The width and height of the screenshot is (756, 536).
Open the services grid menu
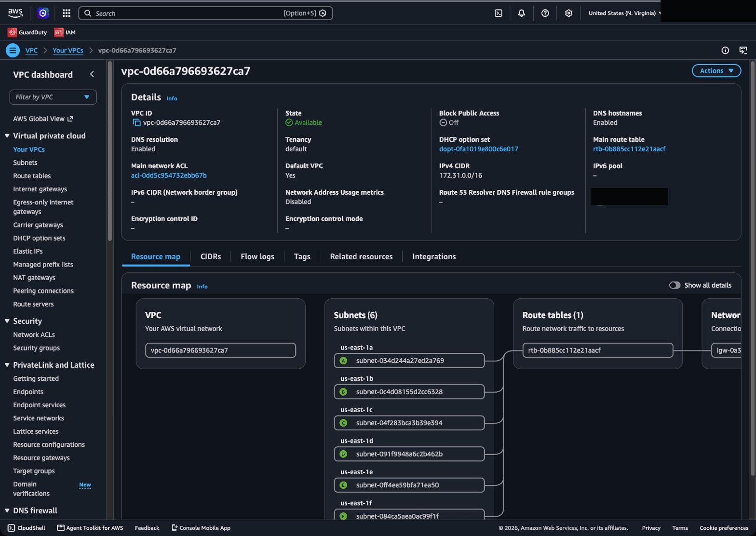(67, 13)
